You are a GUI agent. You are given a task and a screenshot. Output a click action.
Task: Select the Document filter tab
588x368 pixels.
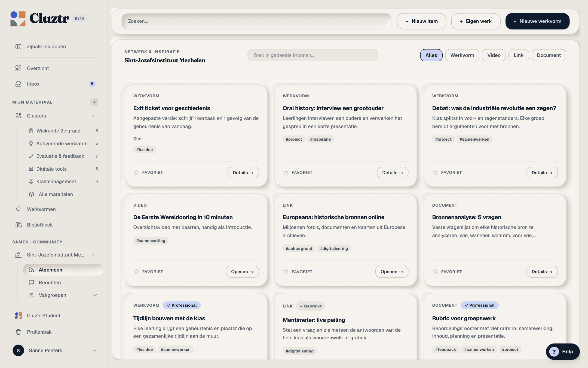tap(549, 55)
